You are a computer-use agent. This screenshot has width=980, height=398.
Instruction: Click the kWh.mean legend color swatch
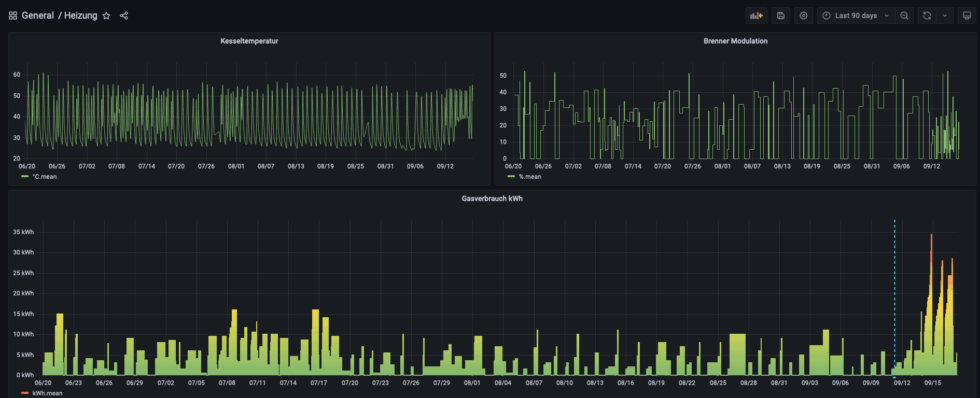point(25,393)
